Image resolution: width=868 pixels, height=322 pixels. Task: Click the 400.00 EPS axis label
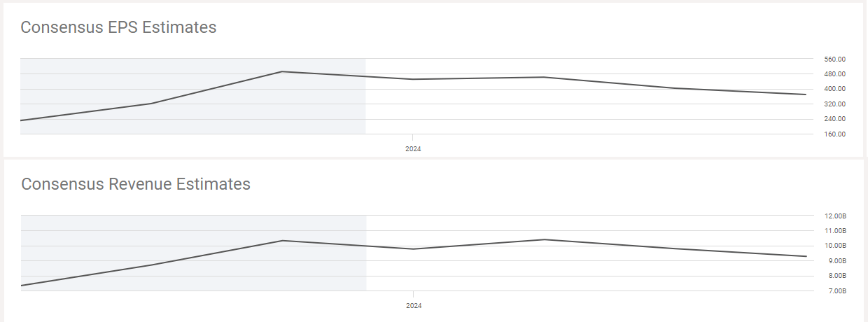click(835, 89)
